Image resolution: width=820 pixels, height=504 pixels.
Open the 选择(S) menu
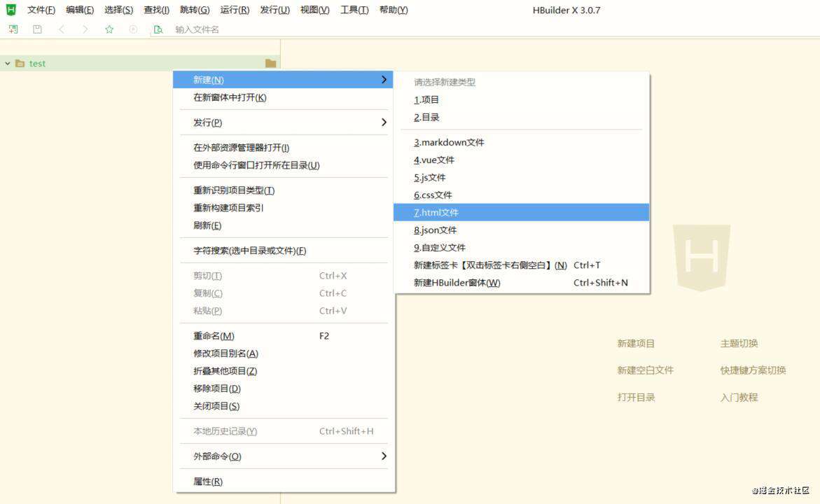pos(119,10)
